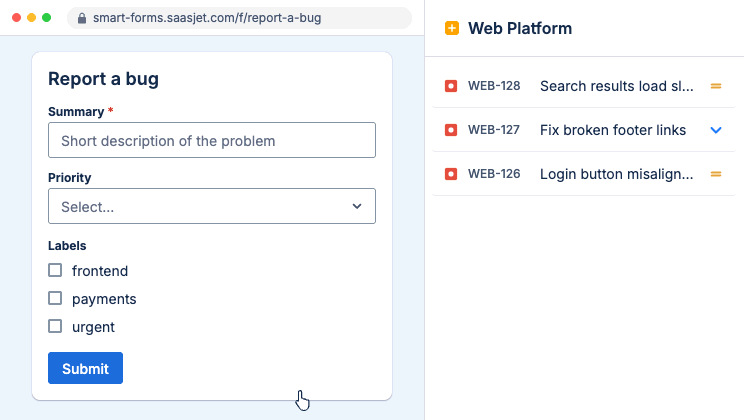Click the 'payments' label text
The width and height of the screenshot is (744, 420).
click(104, 299)
